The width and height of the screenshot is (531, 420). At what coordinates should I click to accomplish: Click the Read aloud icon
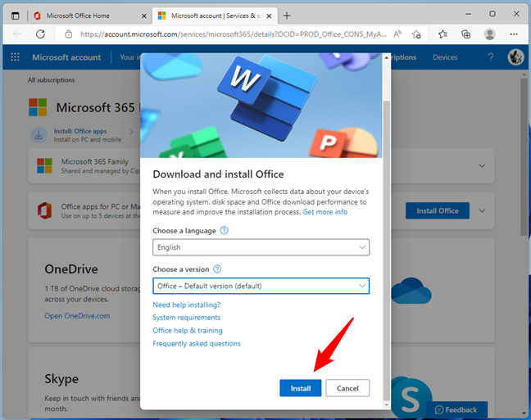[x=397, y=34]
